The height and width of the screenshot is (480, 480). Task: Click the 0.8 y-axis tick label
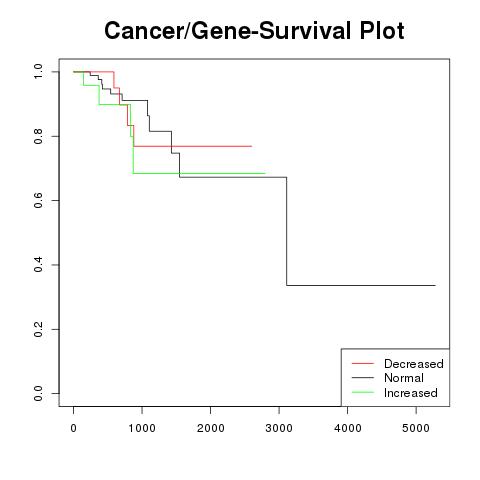tap(38, 136)
